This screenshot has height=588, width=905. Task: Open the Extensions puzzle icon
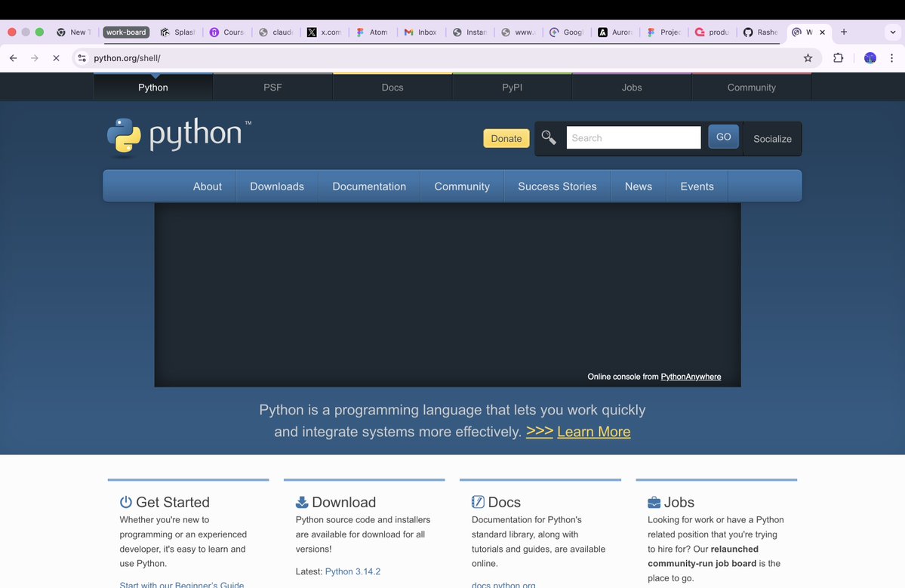(x=838, y=57)
